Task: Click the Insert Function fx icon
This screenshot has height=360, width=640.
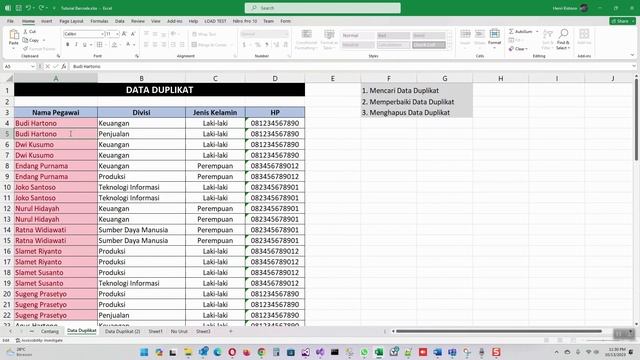Action: pos(64,66)
